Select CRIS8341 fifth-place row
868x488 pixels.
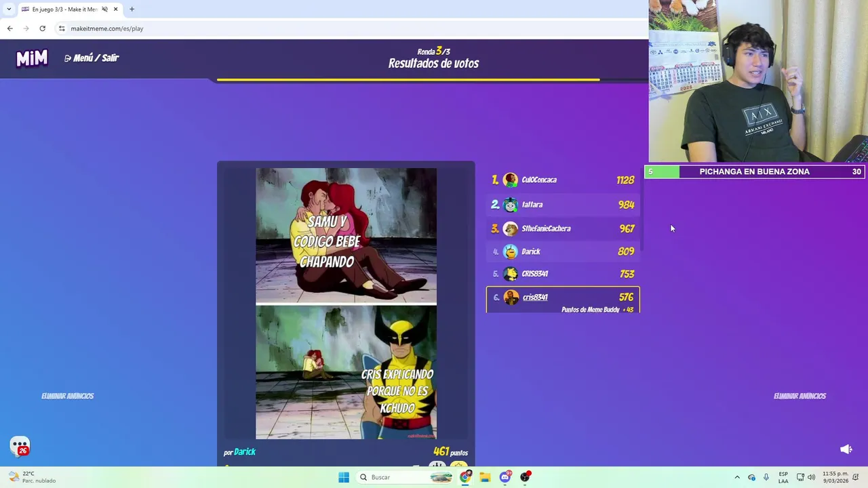[563, 274]
